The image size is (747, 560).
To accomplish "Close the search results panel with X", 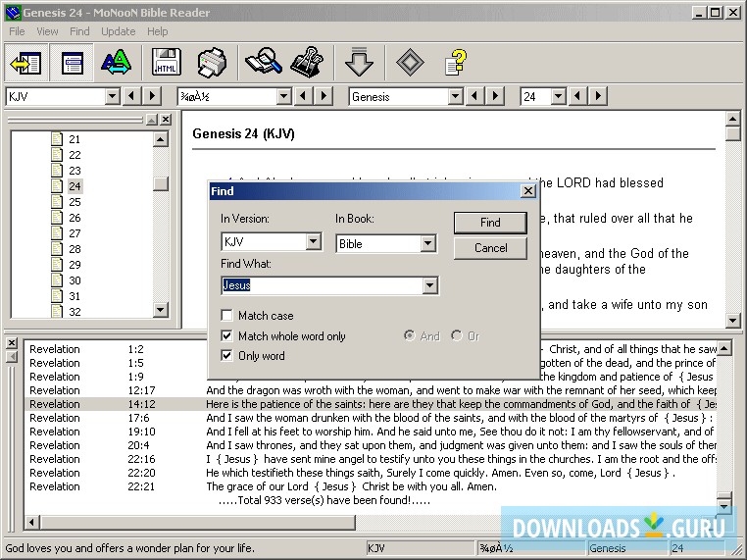I will click(x=12, y=342).
